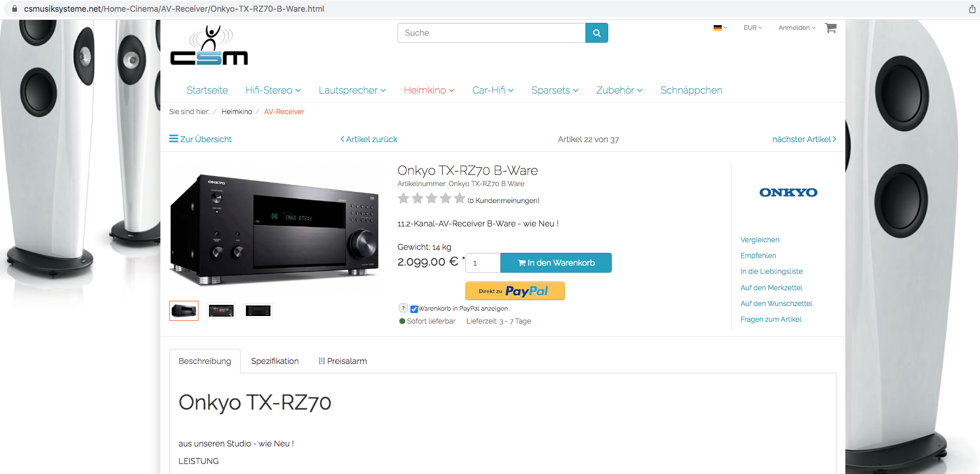980x474 pixels.
Task: Pay with Direkt zu PayPal button
Action: click(515, 291)
